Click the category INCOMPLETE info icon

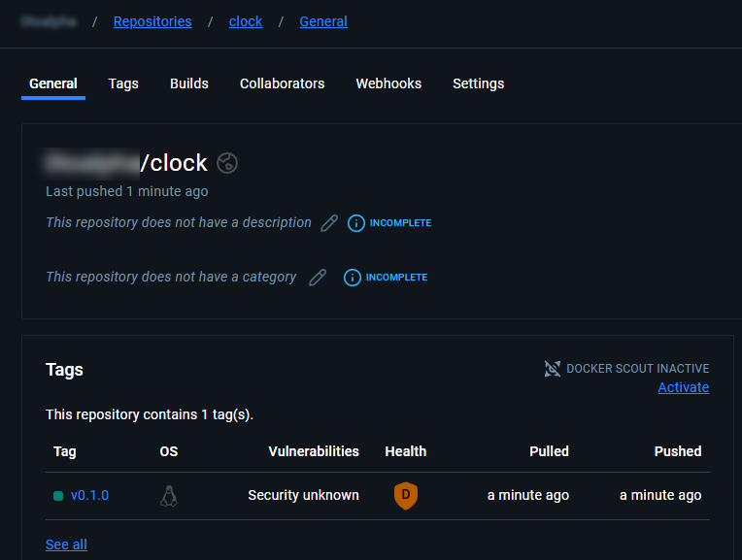pyautogui.click(x=353, y=278)
